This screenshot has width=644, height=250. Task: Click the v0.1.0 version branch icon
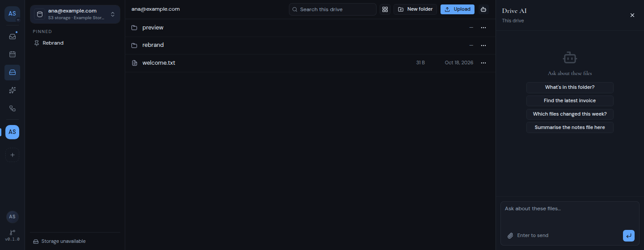[x=12, y=232]
